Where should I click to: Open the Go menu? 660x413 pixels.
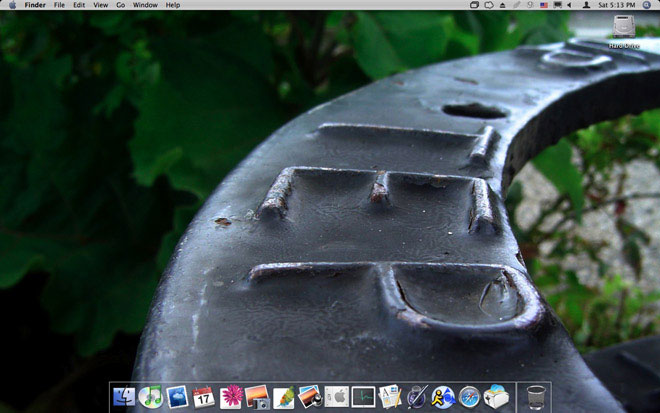click(121, 5)
